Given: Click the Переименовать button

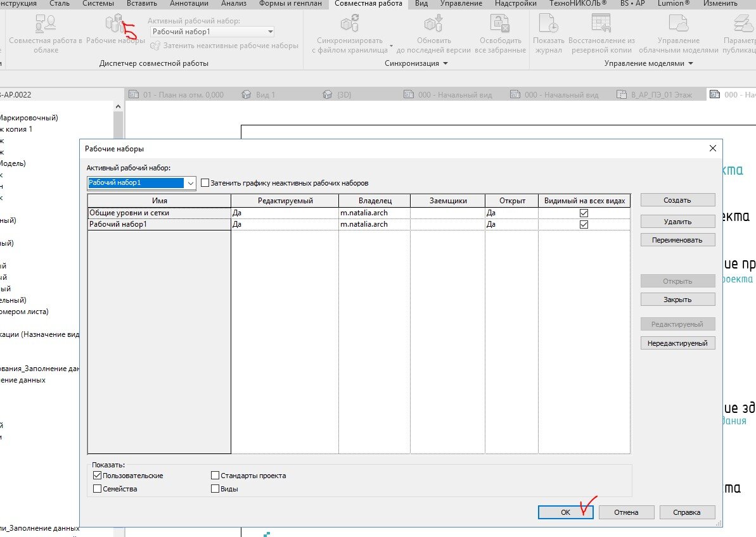Looking at the screenshot, I should [x=677, y=240].
